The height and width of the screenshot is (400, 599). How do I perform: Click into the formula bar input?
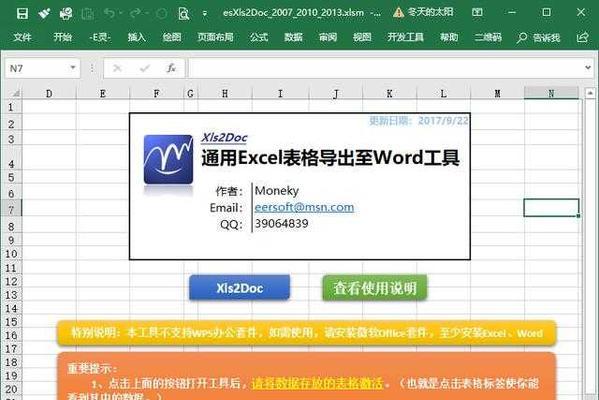386,68
